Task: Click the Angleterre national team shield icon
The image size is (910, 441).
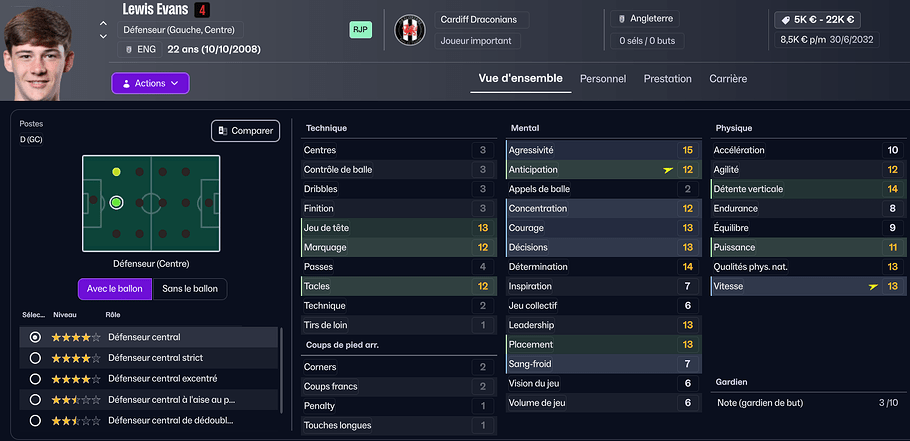Action: [622, 19]
